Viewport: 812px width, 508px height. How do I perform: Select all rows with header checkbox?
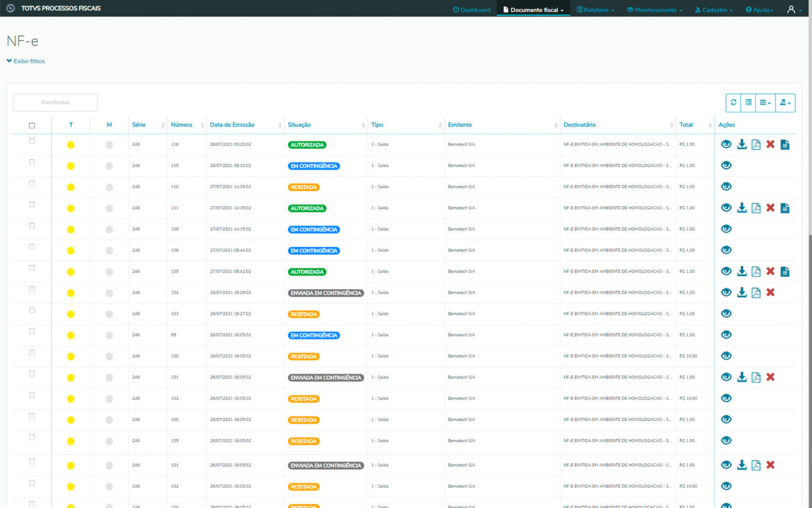tap(32, 126)
